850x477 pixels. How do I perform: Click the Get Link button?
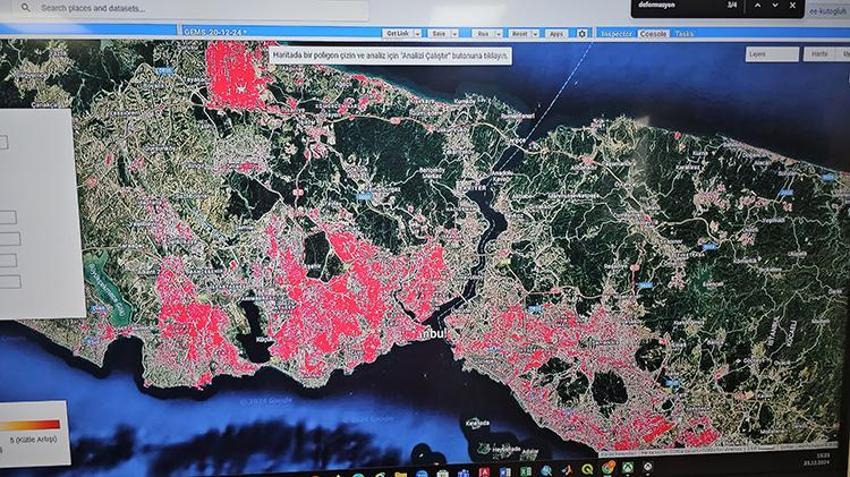[398, 34]
